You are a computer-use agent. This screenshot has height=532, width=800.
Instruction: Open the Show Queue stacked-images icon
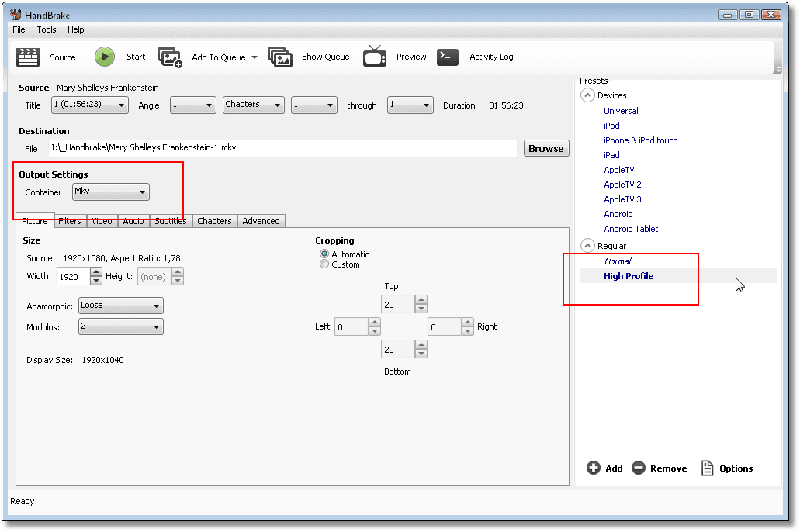point(280,57)
